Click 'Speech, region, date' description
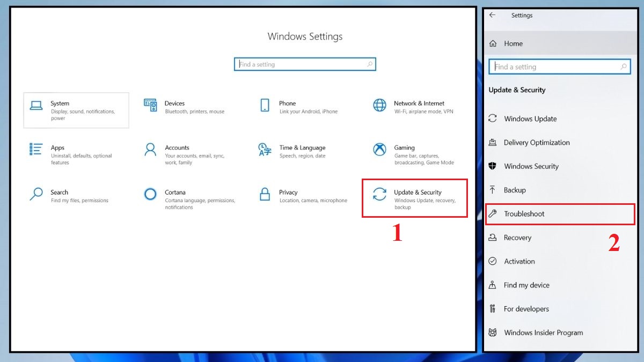This screenshot has width=644, height=362. [303, 156]
